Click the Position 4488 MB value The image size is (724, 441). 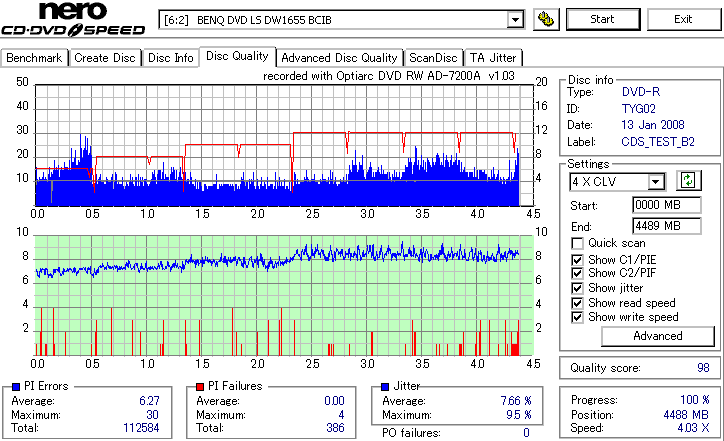tap(686, 415)
